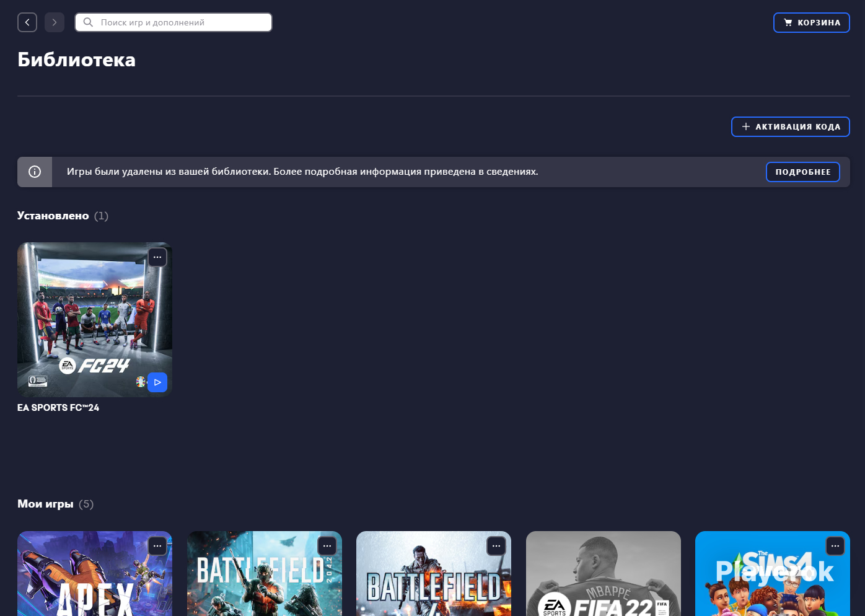865x616 pixels.
Task: Launch EA SPORTS FC 24 with the play button
Action: (x=157, y=382)
